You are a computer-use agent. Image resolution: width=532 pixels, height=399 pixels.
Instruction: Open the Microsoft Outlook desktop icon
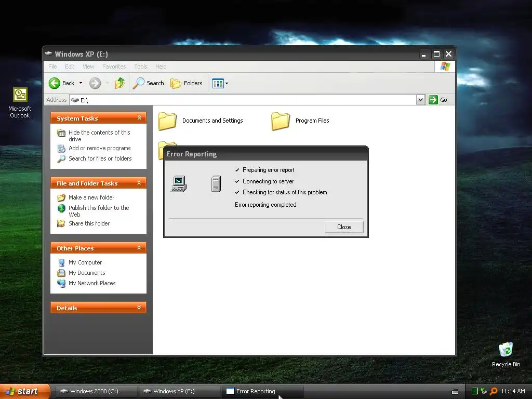(20, 103)
